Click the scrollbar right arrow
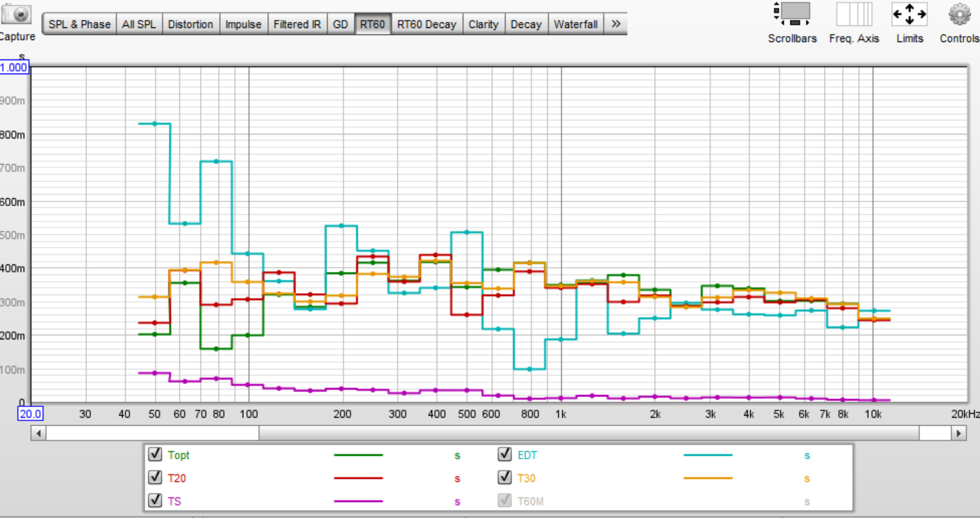The height and width of the screenshot is (518, 980). click(x=959, y=434)
